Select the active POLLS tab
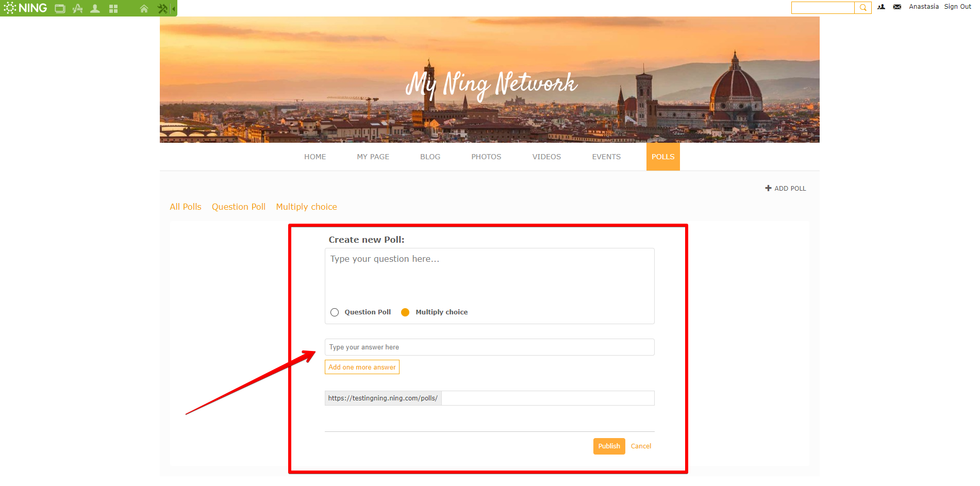Image resolution: width=980 pixels, height=486 pixels. [x=663, y=157]
